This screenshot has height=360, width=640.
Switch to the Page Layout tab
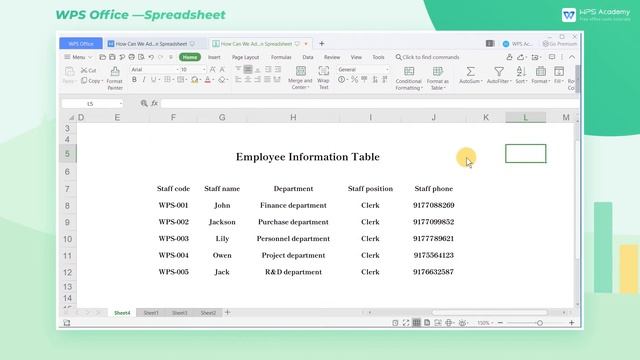pos(245,57)
